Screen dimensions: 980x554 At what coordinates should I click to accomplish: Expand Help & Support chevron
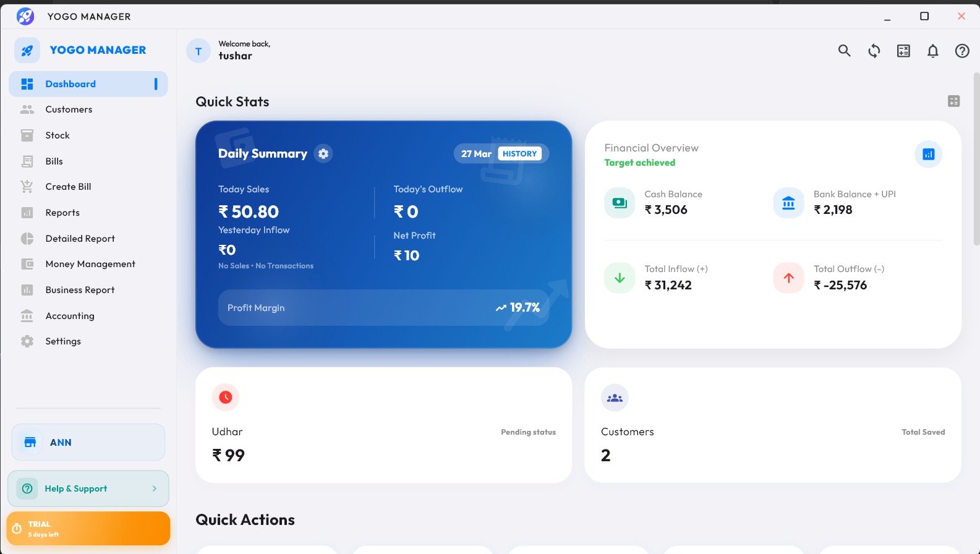(155, 488)
